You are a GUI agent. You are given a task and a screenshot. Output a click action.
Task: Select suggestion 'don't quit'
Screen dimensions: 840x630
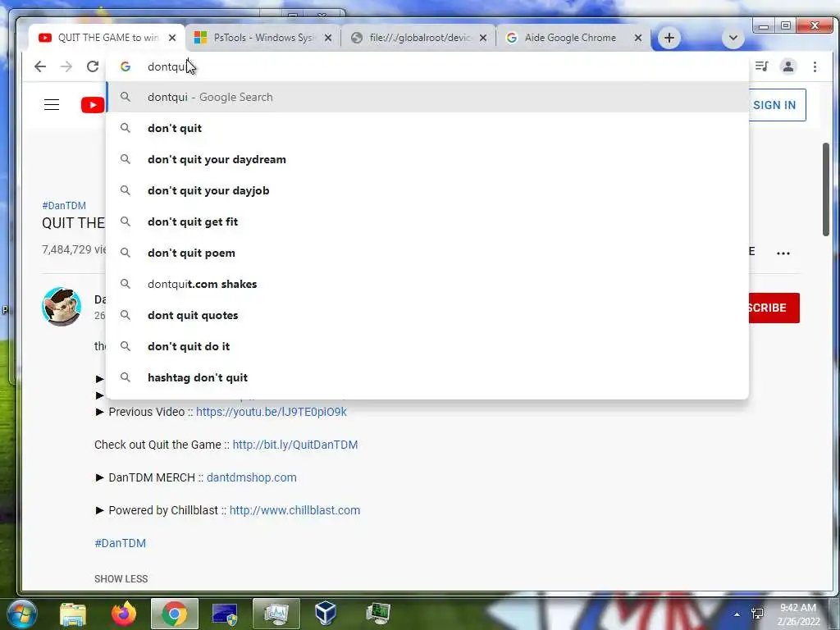427,128
